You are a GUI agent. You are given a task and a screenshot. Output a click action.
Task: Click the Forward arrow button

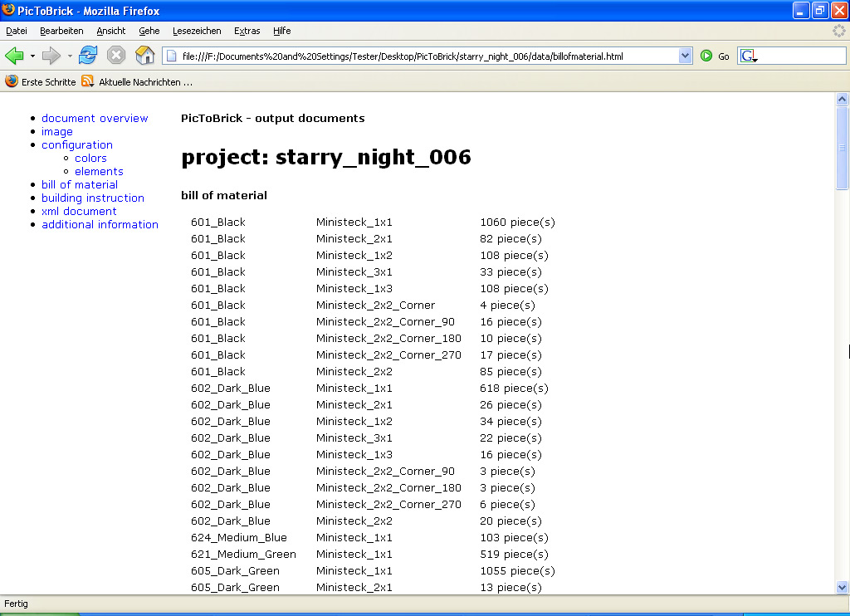tap(51, 56)
